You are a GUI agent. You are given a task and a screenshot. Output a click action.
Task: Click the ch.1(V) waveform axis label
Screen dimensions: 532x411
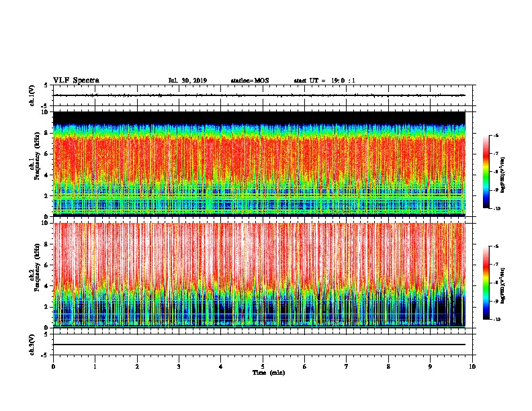32,95
